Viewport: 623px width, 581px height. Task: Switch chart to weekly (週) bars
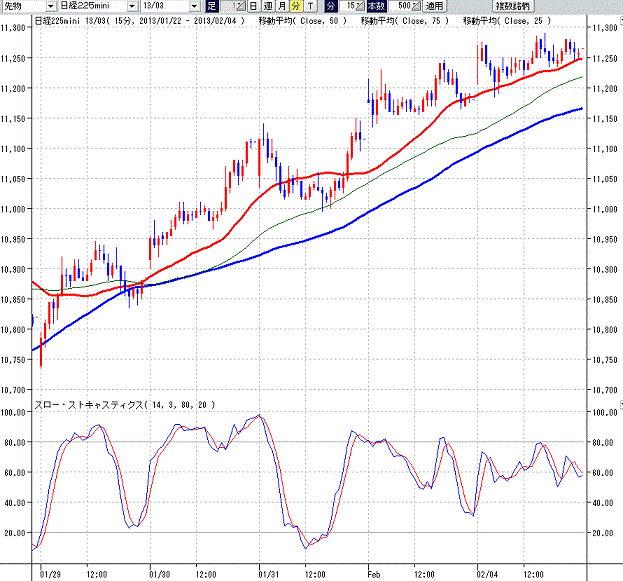pos(268,6)
